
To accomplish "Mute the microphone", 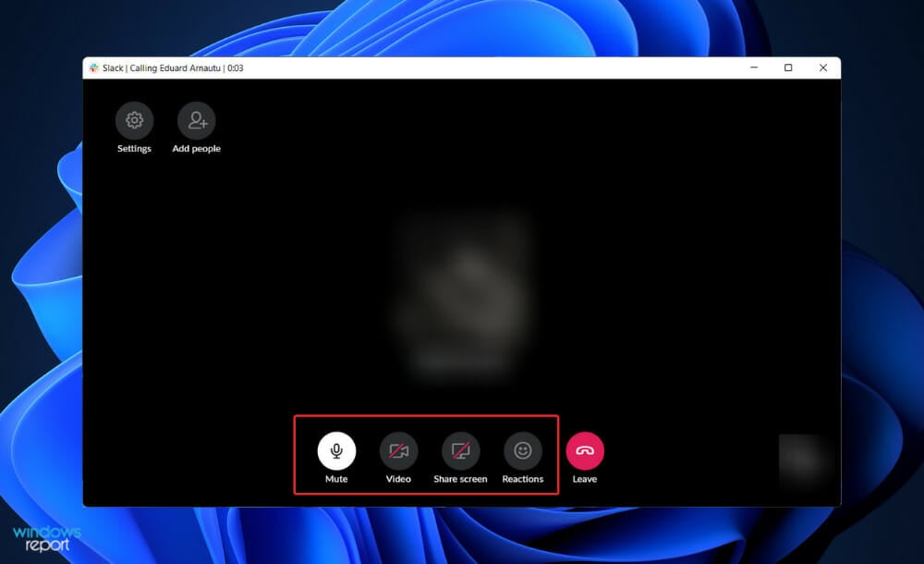I will coord(336,450).
